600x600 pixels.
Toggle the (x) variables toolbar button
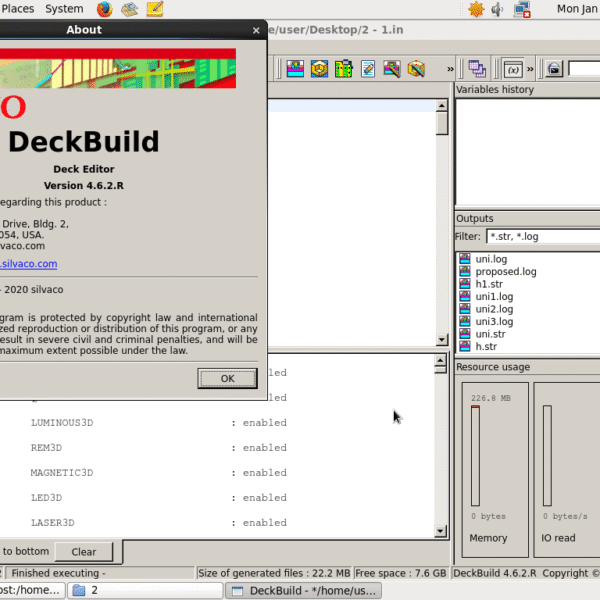(513, 69)
